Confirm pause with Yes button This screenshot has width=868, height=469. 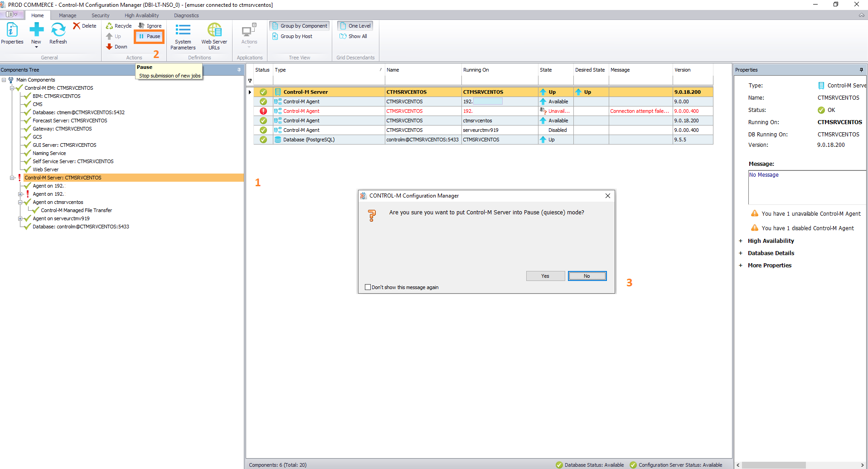pyautogui.click(x=545, y=276)
